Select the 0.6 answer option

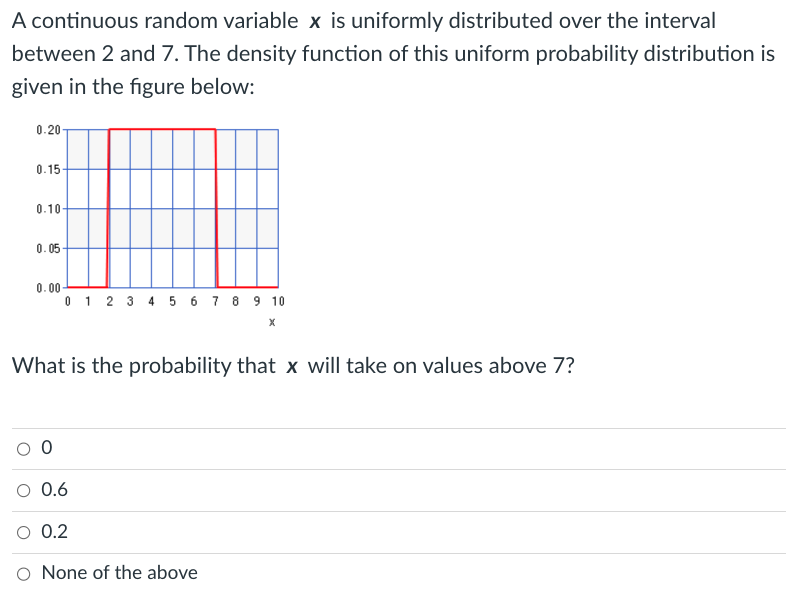pos(23,490)
